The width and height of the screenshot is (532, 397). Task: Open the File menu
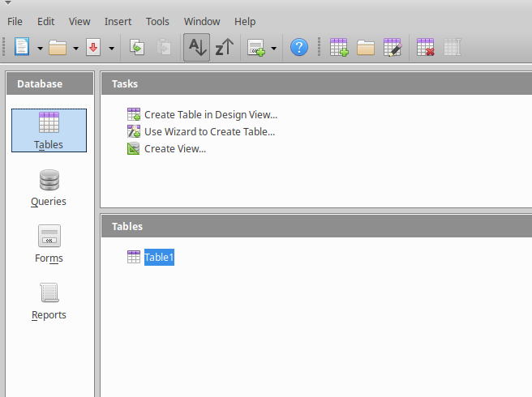click(15, 21)
